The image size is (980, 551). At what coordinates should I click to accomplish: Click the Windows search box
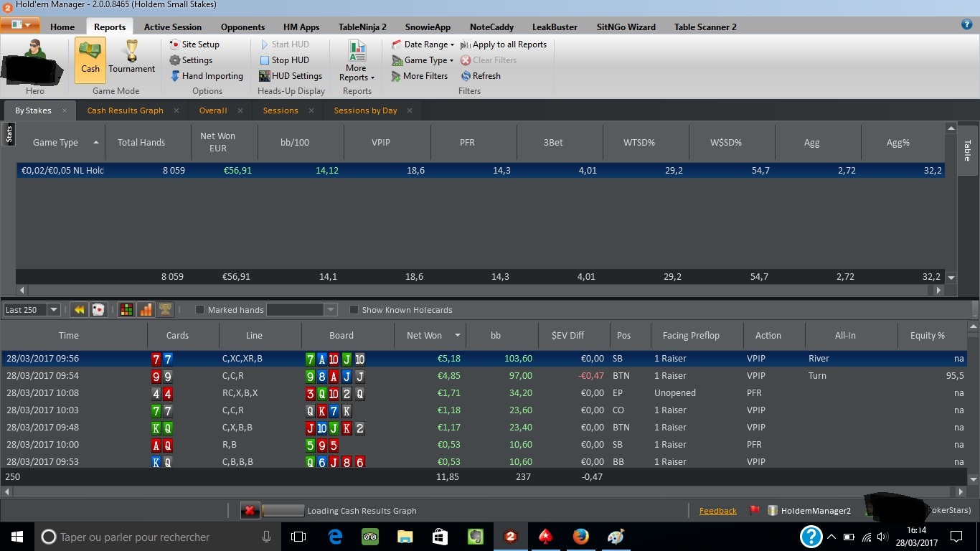[x=157, y=537]
